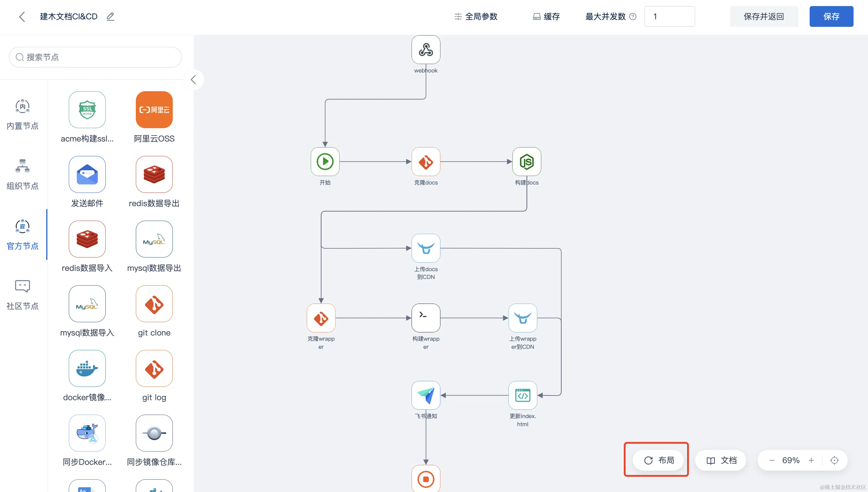Click the pencil icon to rename project
Screen dimensions: 868x492
tap(111, 16)
